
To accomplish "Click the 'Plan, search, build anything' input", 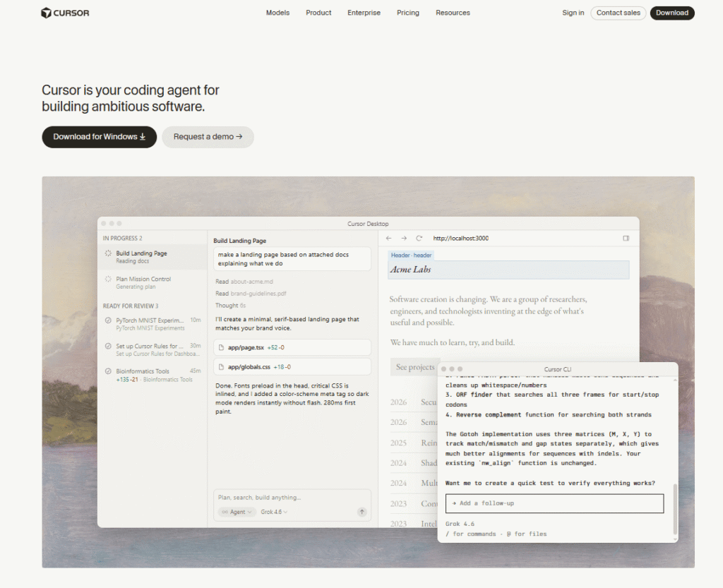I will pos(292,498).
